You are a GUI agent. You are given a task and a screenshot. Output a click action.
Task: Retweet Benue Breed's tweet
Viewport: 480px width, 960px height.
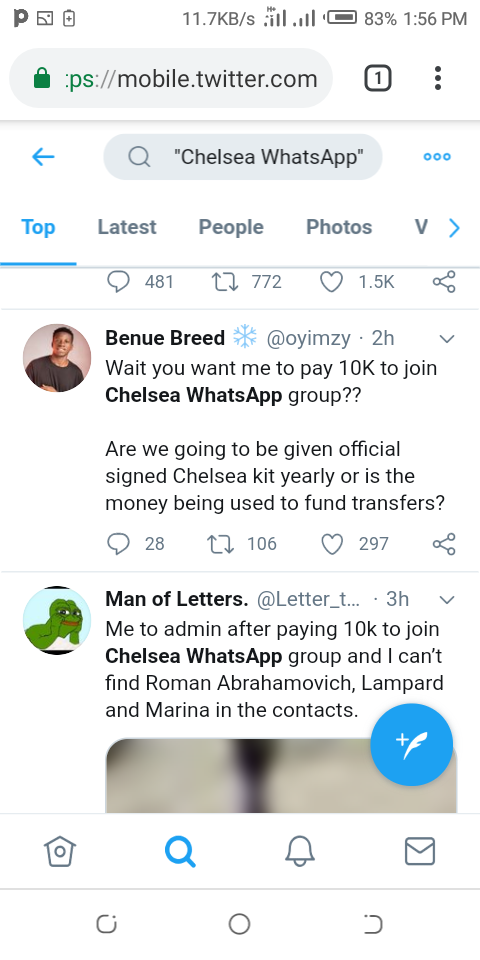tap(222, 544)
